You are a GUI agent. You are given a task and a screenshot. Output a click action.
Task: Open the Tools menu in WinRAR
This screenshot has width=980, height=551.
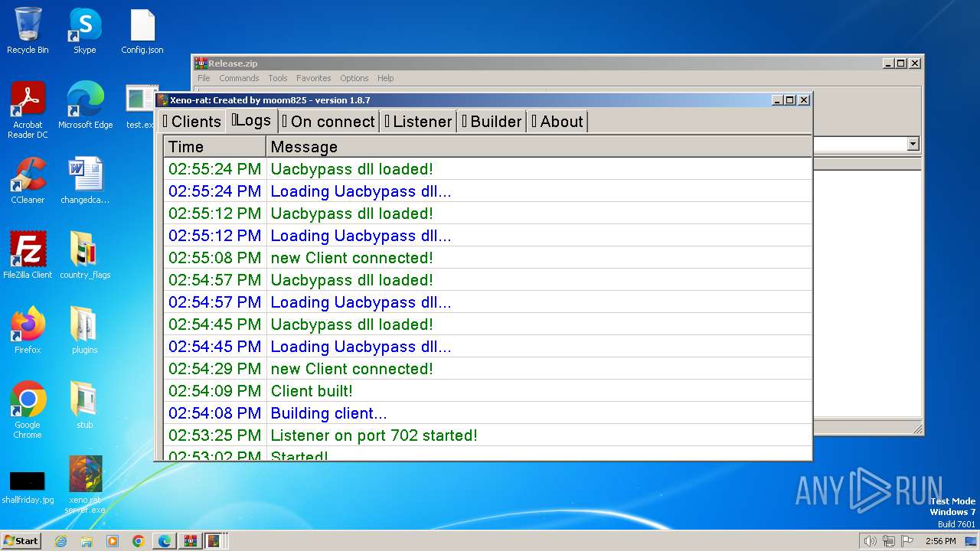click(x=278, y=78)
